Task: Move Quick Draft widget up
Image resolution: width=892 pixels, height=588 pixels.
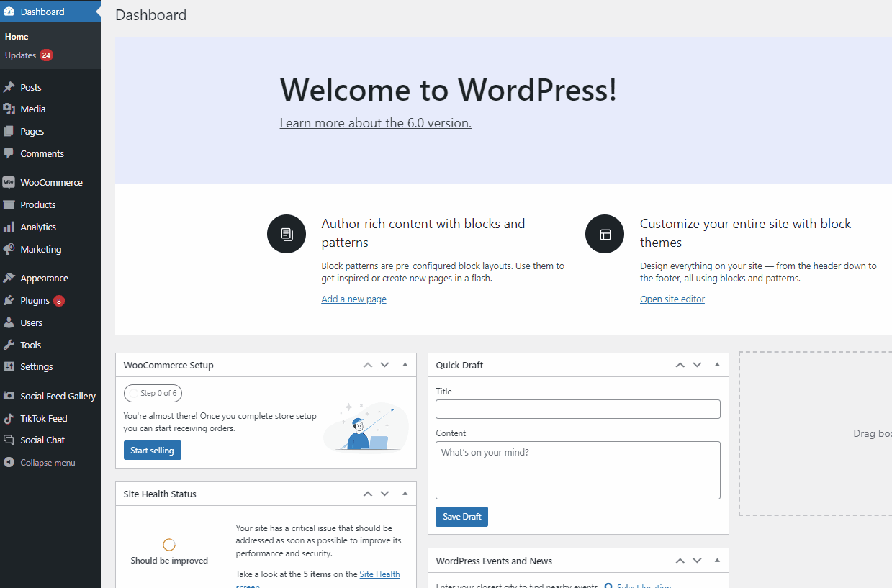Action: coord(680,365)
